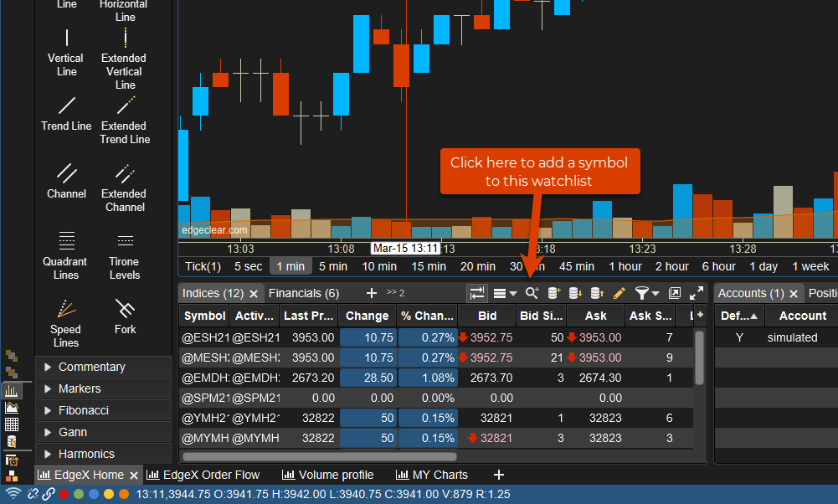
Task: Choose the Tirone Levels tool
Action: [x=125, y=255]
